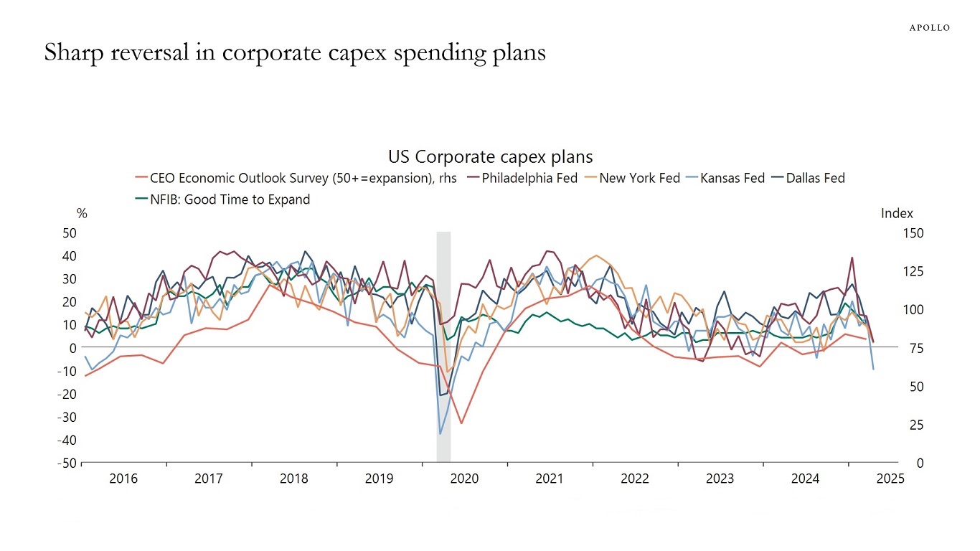Viewport: 980px width, 551px height.
Task: Select the slide title about capex reversal
Action: tap(295, 53)
